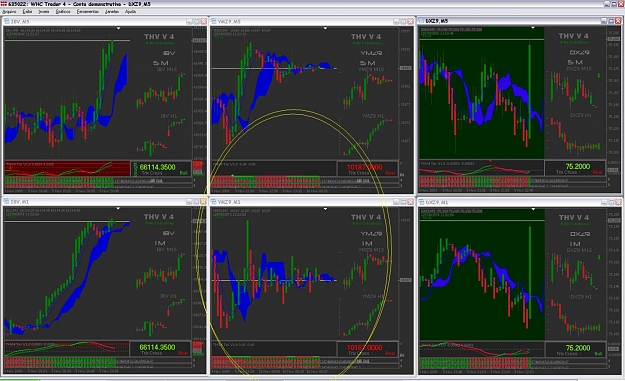Image resolution: width=625 pixels, height=381 pixels.
Task: Click the IBV,M5 chart window icon
Action: (x=7, y=22)
